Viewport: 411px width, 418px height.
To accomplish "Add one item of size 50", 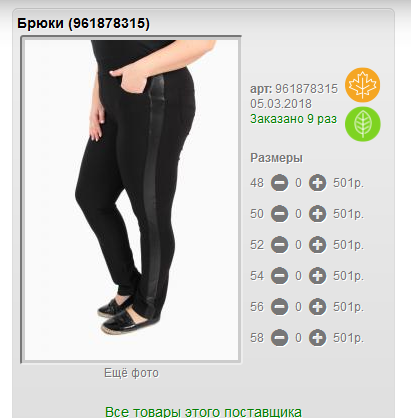I will 317,214.
